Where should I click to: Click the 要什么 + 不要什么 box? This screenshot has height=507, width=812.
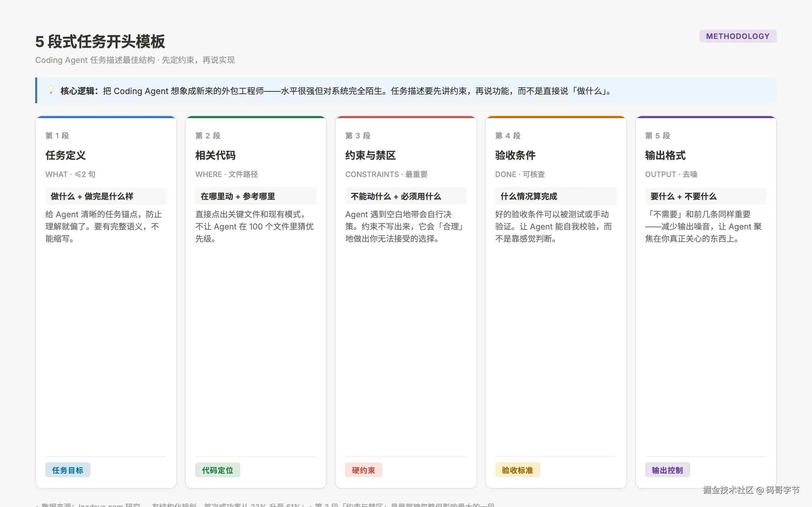[x=706, y=196]
